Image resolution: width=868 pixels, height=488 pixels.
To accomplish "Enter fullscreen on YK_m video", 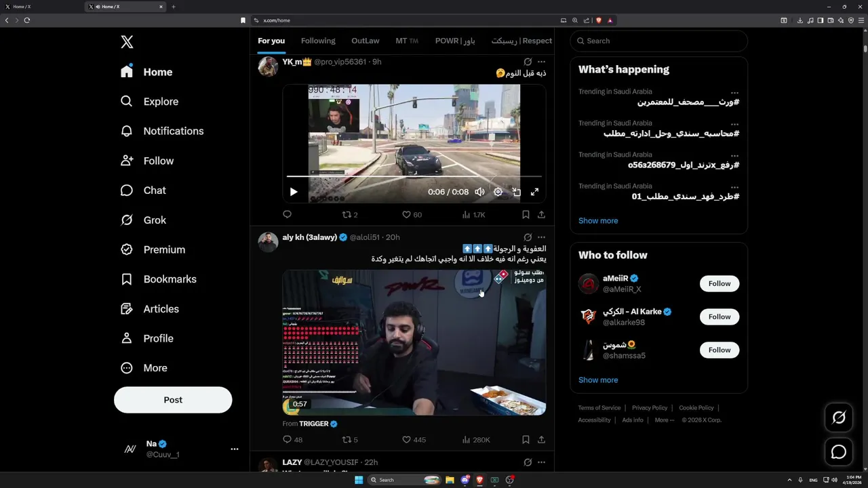I will pos(534,192).
